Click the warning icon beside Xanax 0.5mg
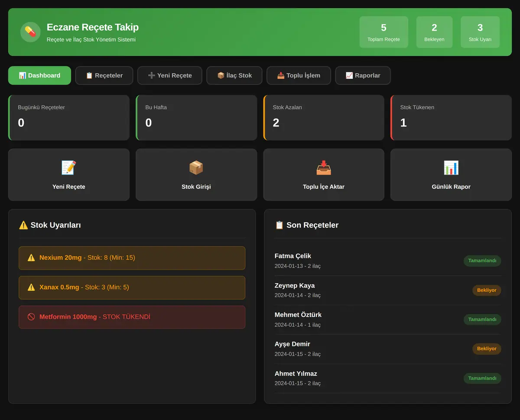The width and height of the screenshot is (520, 420). click(x=31, y=287)
